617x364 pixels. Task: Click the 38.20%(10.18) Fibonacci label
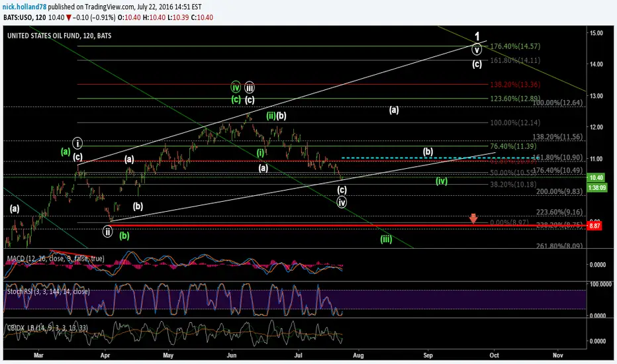tap(513, 184)
